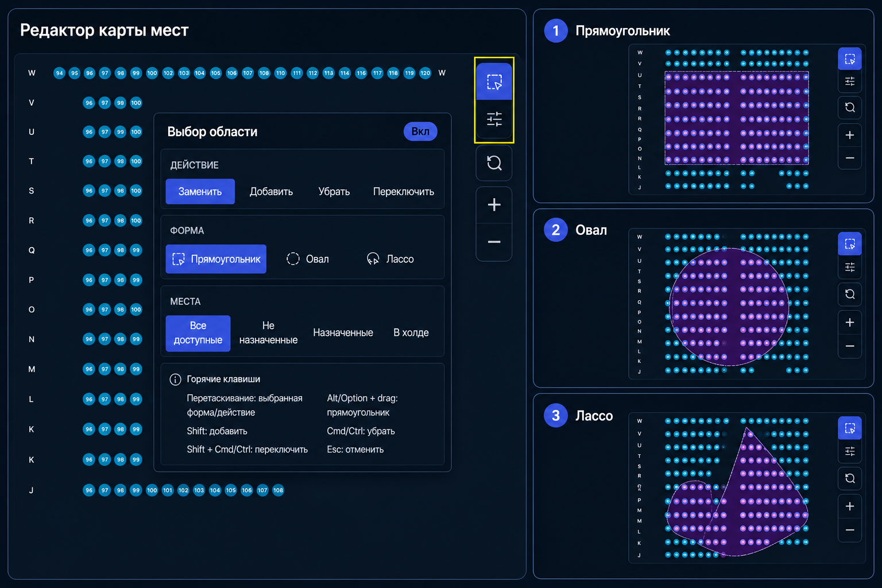Zoom in with the main plus button
Screen dimensions: 882x588
[494, 204]
